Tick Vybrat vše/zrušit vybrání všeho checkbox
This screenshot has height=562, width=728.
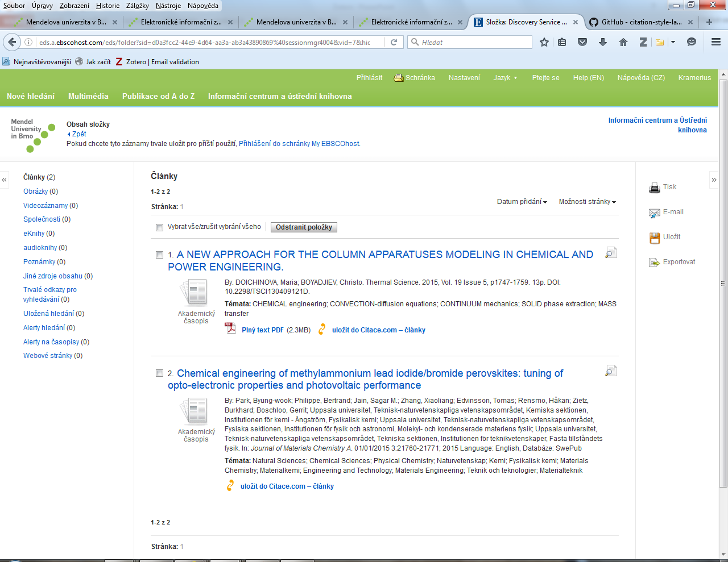coord(159,227)
